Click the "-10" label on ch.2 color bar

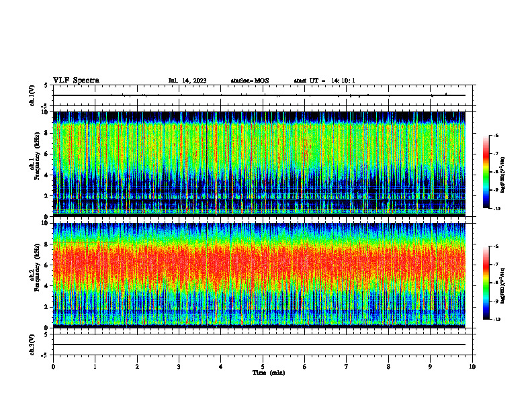[x=497, y=320]
